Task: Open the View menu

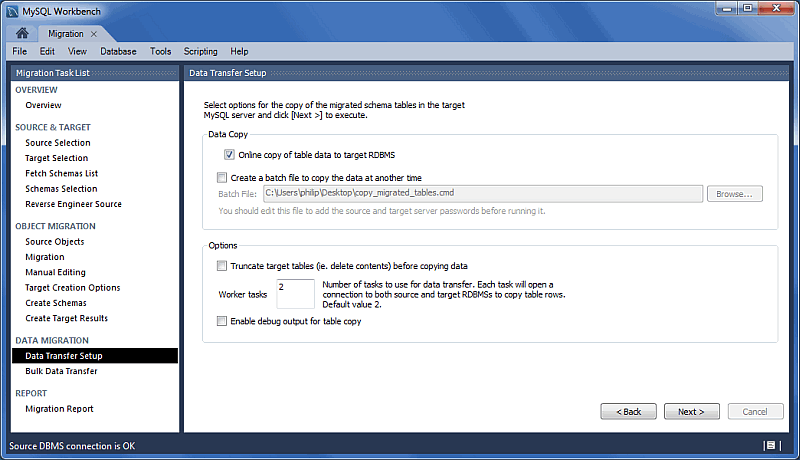Action: click(77, 52)
